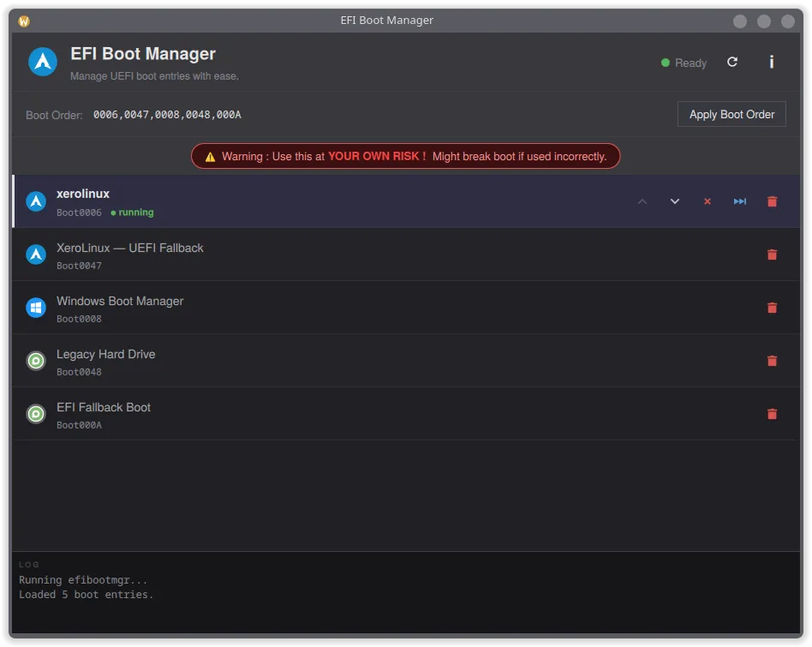Deactivate the xerolinux entry with the red X
The height and width of the screenshot is (647, 812).
click(707, 201)
